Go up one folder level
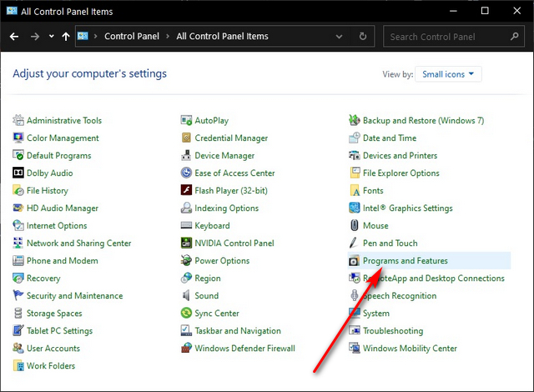 [x=66, y=37]
